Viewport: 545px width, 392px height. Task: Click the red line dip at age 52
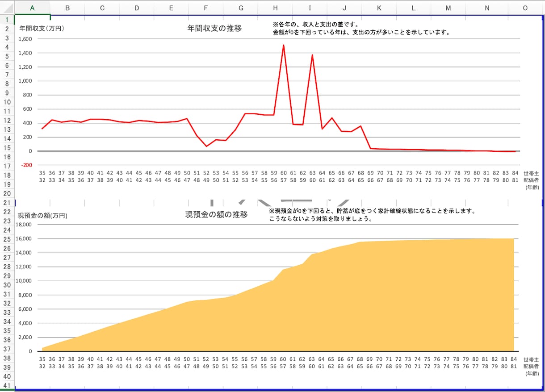tap(206, 146)
